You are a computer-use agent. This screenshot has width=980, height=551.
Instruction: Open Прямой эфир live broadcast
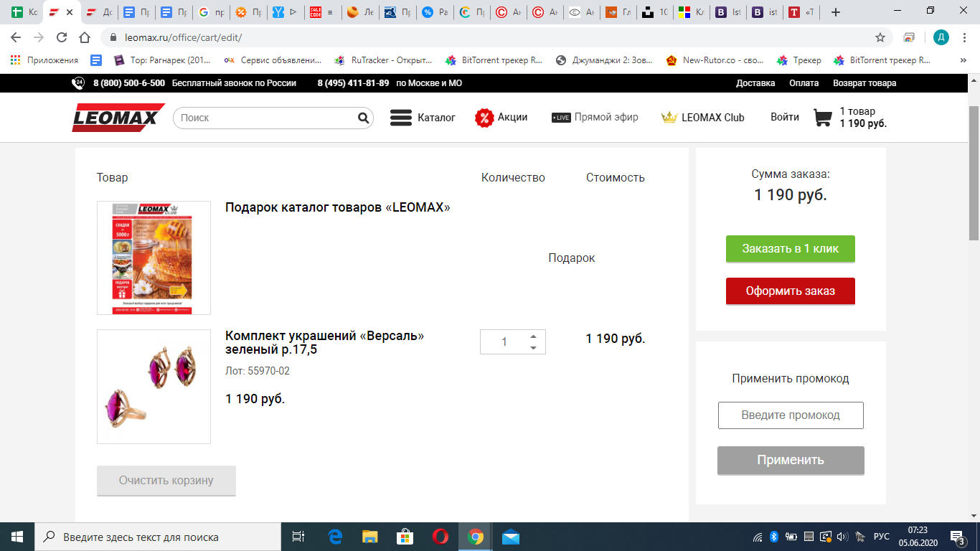[595, 118]
